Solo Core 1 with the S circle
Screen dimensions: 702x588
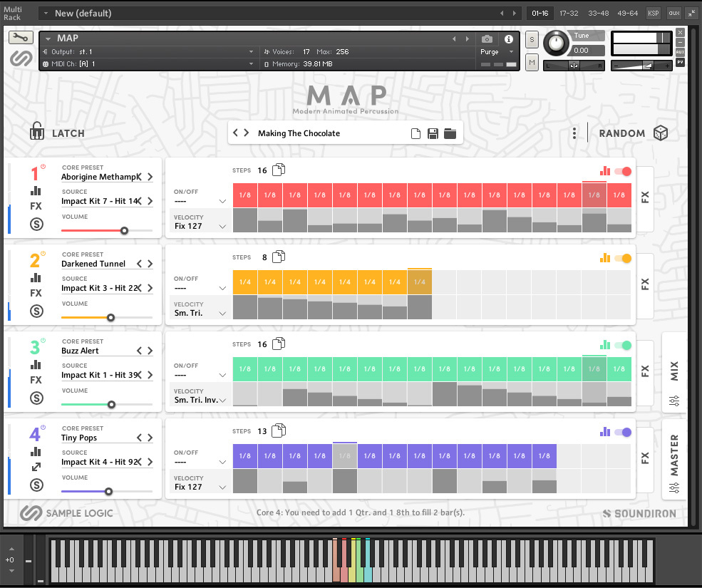[x=37, y=224]
